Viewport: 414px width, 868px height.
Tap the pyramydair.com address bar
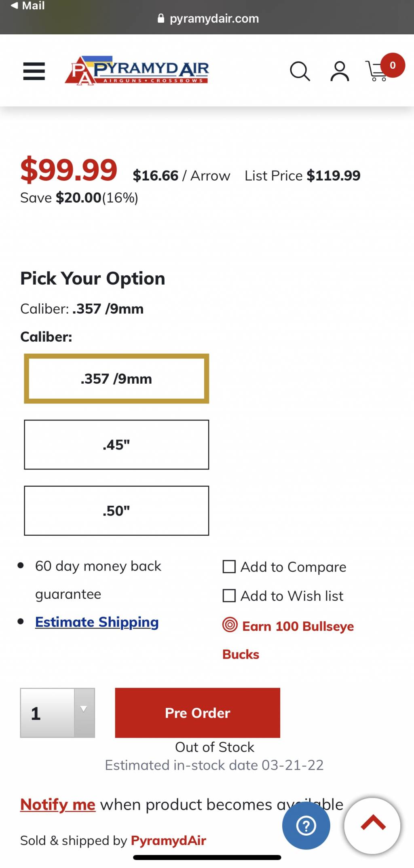click(208, 19)
